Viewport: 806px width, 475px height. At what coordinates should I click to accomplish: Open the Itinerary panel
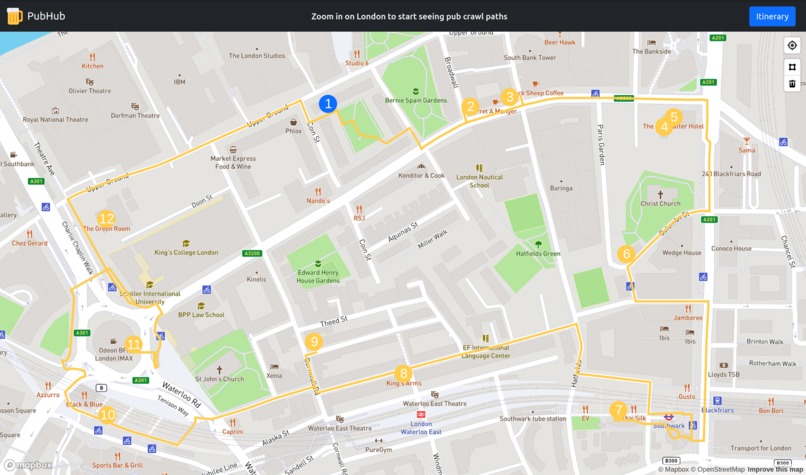[x=772, y=16]
